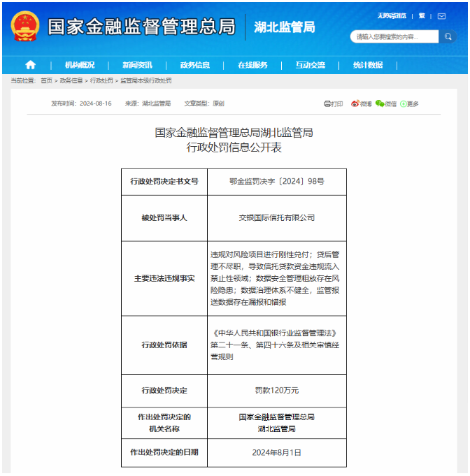Go to 监管局本级行政处罚 in the breadcrumb
Viewport: 470px width, 476px height.
tap(146, 80)
